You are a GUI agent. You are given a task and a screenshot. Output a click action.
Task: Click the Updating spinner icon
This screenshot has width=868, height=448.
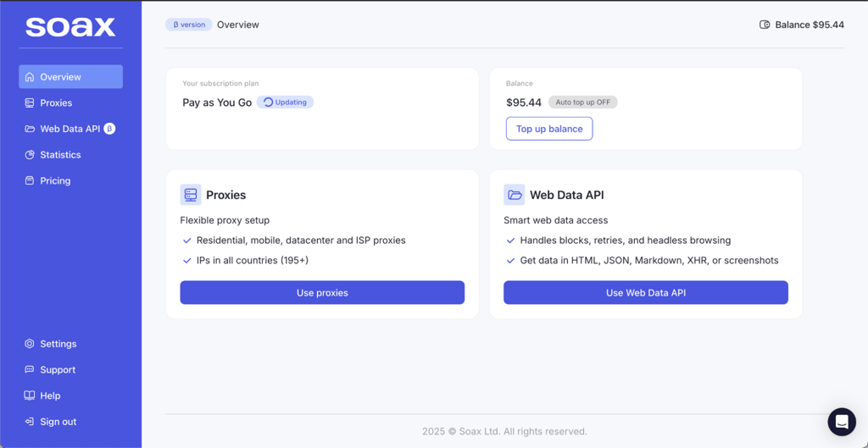269,102
